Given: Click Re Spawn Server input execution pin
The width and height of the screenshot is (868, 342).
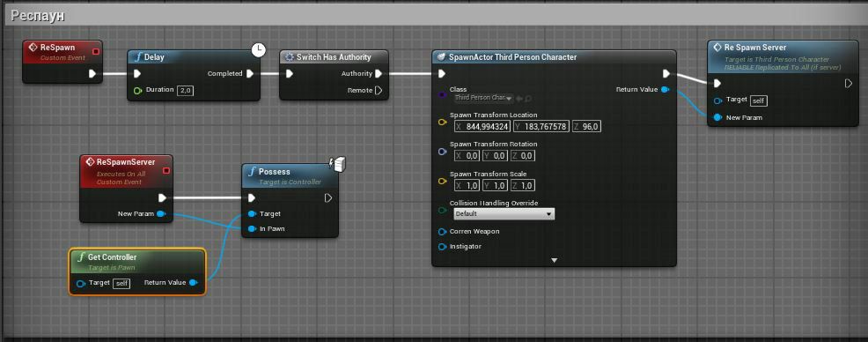Looking at the screenshot, I should [717, 83].
